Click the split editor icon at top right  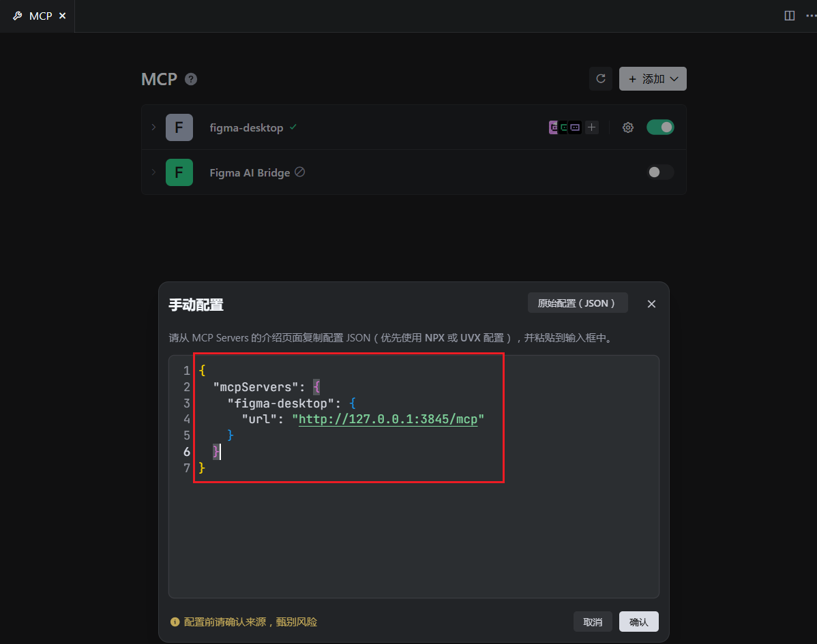point(788,15)
